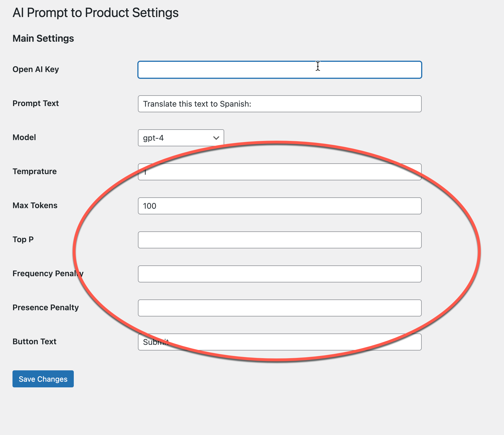
Task: Select the Max Tokens field containing 100
Action: point(280,206)
